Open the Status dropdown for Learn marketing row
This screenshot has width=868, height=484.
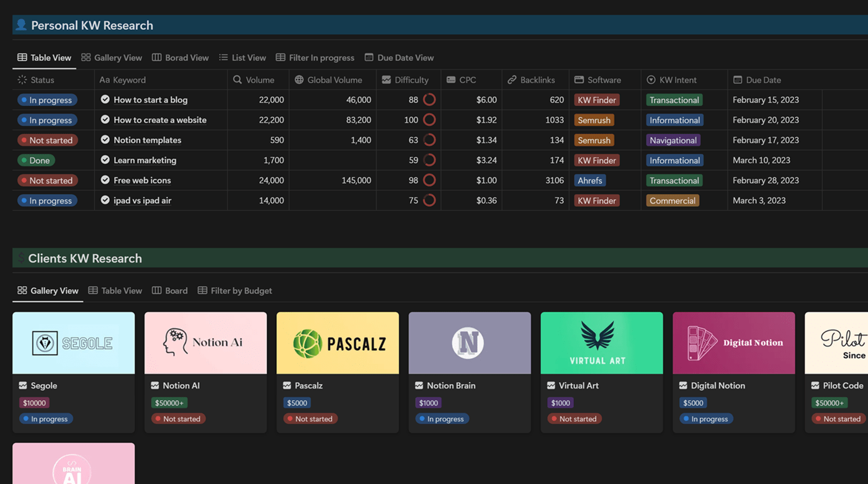pos(35,160)
